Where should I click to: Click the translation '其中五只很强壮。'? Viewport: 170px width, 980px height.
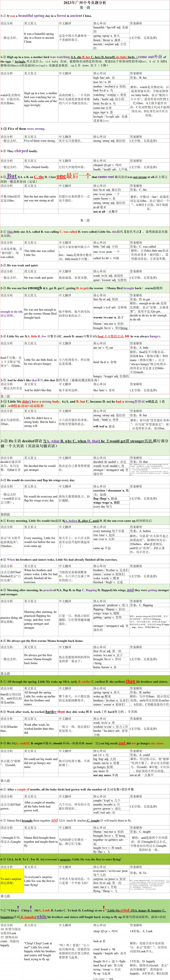click(70, 141)
